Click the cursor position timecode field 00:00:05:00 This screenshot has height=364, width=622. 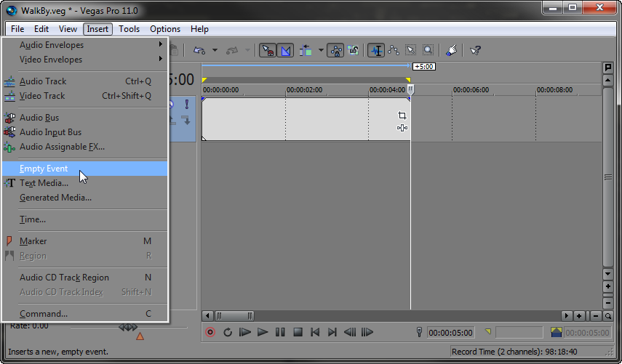pyautogui.click(x=450, y=333)
